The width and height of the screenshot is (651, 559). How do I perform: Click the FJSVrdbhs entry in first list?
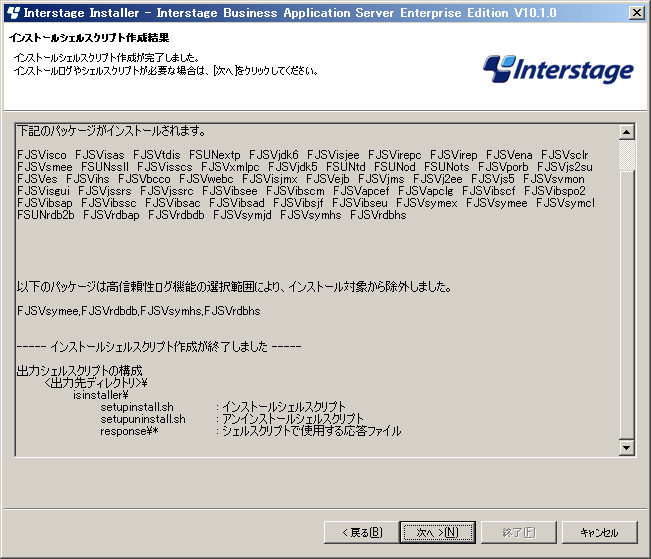pyautogui.click(x=378, y=215)
